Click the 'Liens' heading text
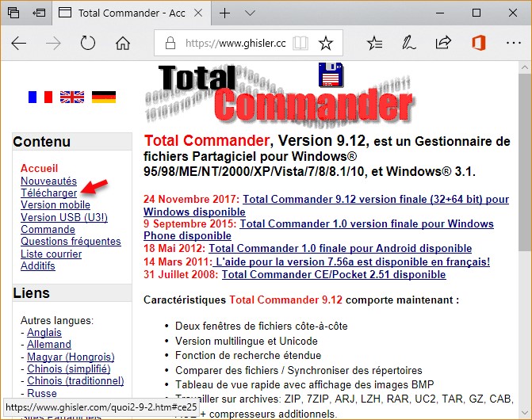The height and width of the screenshot is (420, 532). [31, 293]
